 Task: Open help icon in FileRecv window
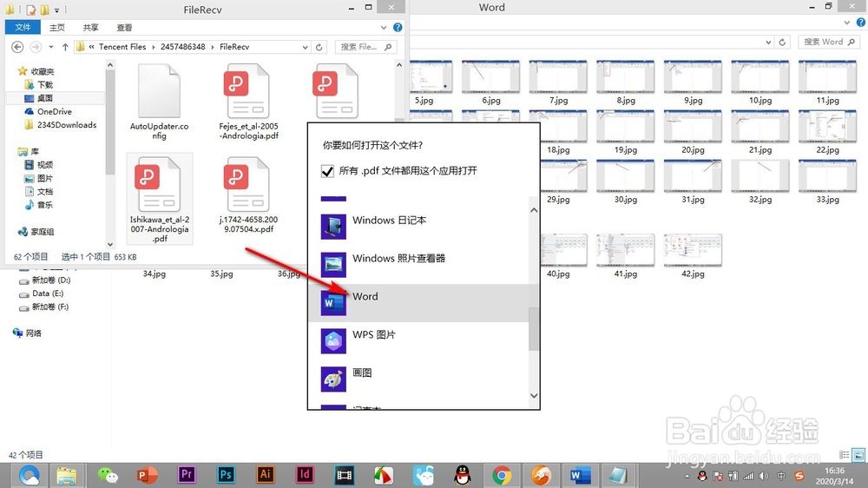click(x=398, y=27)
